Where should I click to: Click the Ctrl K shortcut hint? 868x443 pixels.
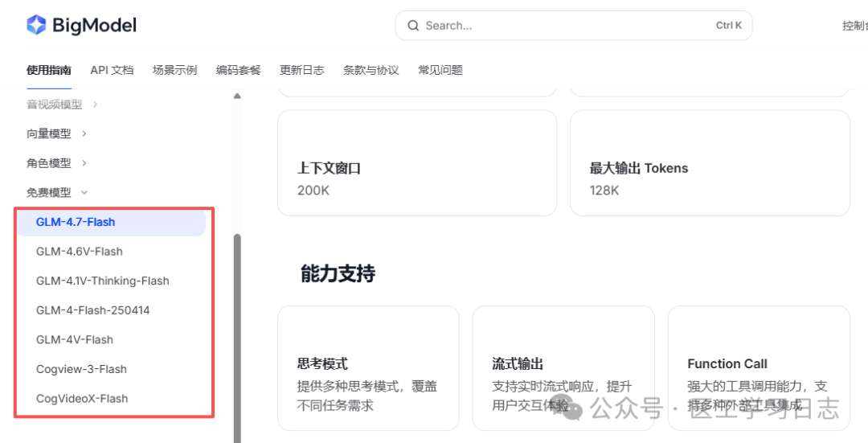click(x=728, y=26)
